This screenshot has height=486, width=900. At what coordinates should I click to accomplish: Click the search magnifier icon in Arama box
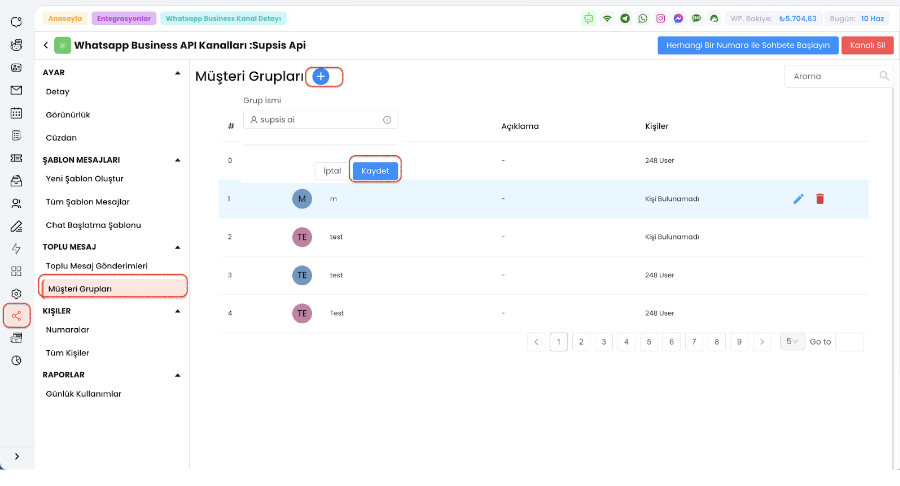884,76
